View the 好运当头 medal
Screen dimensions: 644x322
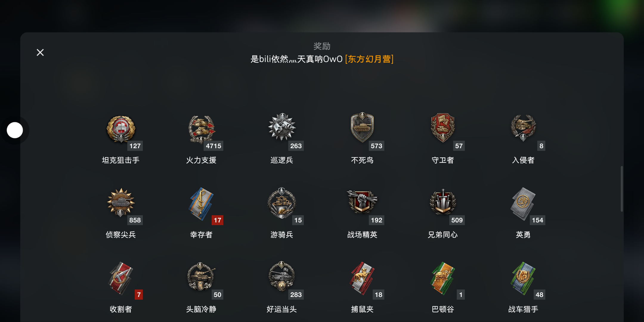(282, 276)
